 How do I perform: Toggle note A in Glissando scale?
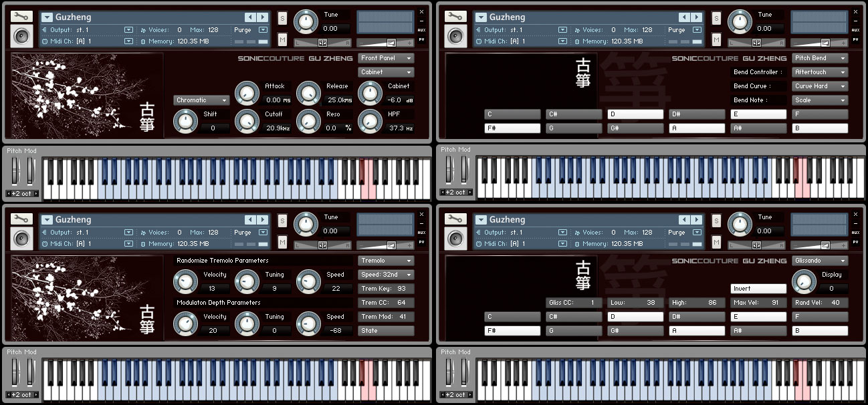pyautogui.click(x=697, y=330)
